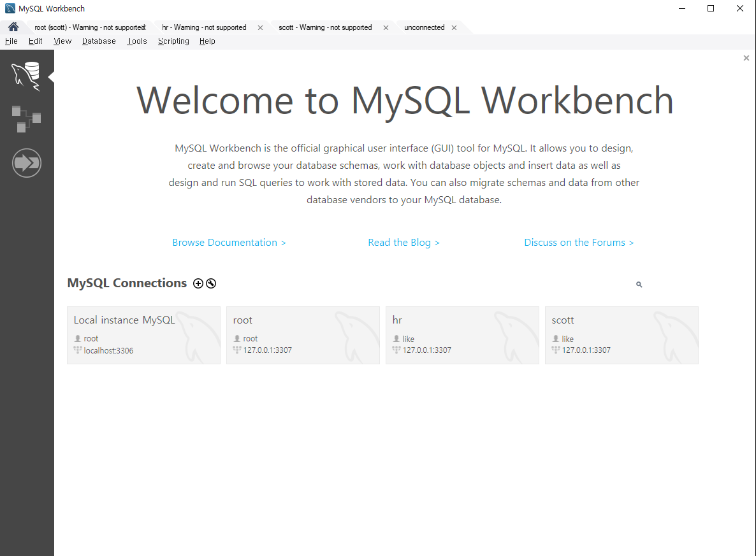Close the root (scott) tab

pyautogui.click(x=144, y=27)
